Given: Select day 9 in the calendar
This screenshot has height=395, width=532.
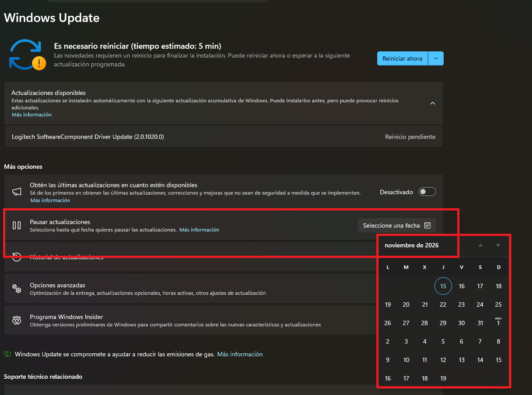Looking at the screenshot, I should click(388, 360).
